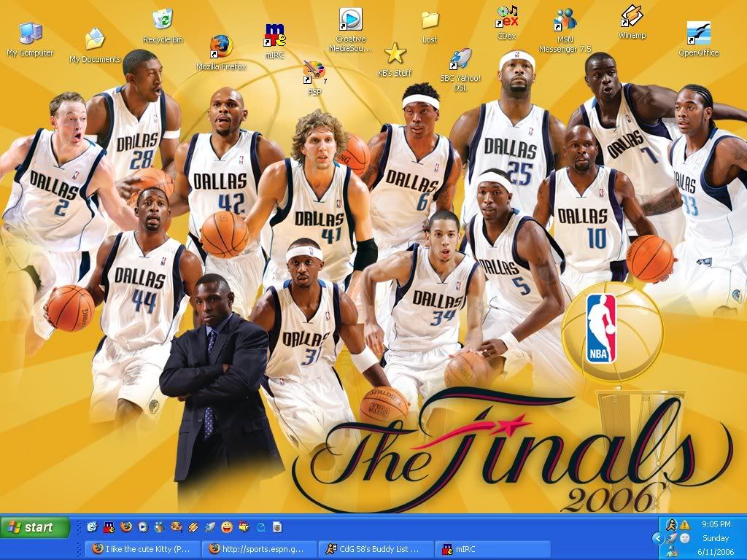Click the 9:05 PM taskbar clock
Viewport: 747px width, 560px height.
(x=716, y=524)
